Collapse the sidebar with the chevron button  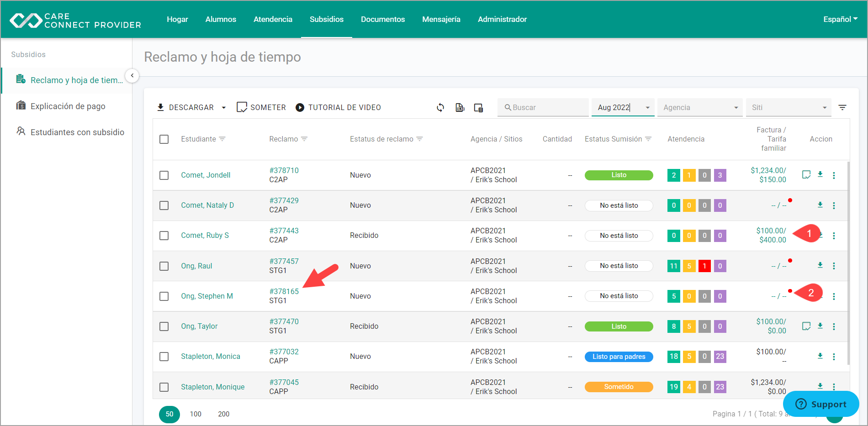[132, 76]
